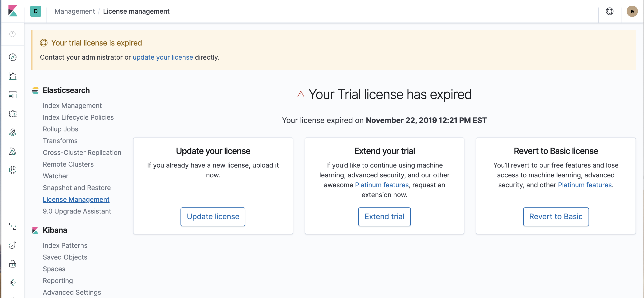Open the Canvas app icon
Screen dimensions: 644x298
pos(12,114)
